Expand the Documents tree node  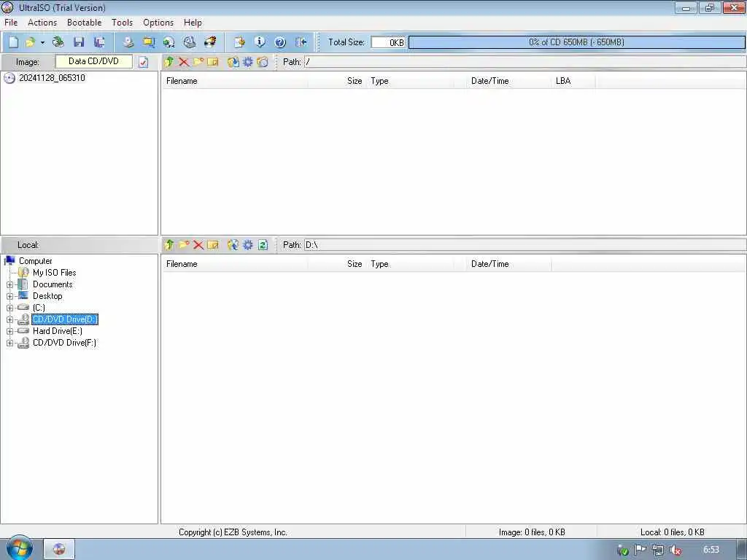(x=9, y=285)
